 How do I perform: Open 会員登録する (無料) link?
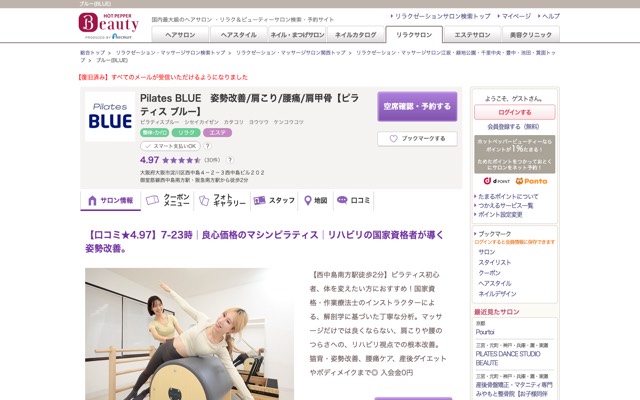[x=513, y=127]
